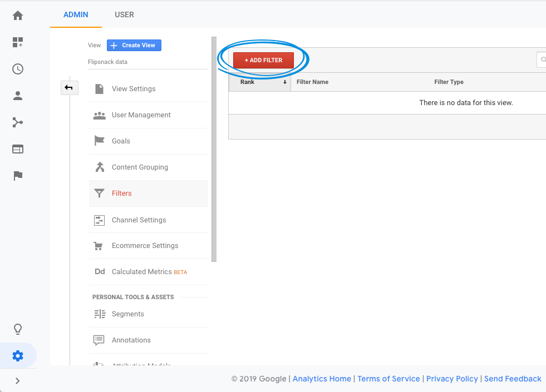Open the Realtime clock icon
546x392 pixels.
18,69
